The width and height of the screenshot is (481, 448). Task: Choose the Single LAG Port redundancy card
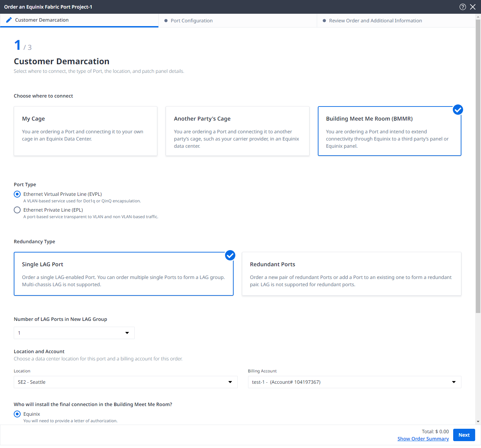pos(124,274)
